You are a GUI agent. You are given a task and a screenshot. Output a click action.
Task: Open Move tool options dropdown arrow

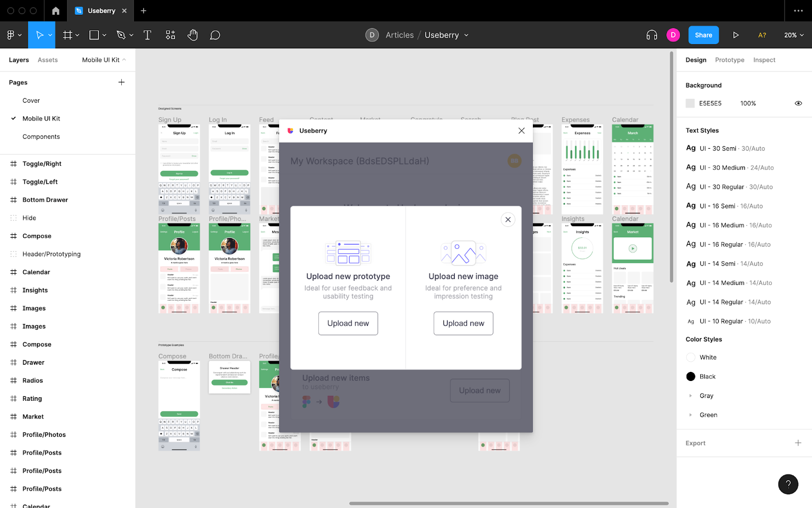(x=50, y=35)
